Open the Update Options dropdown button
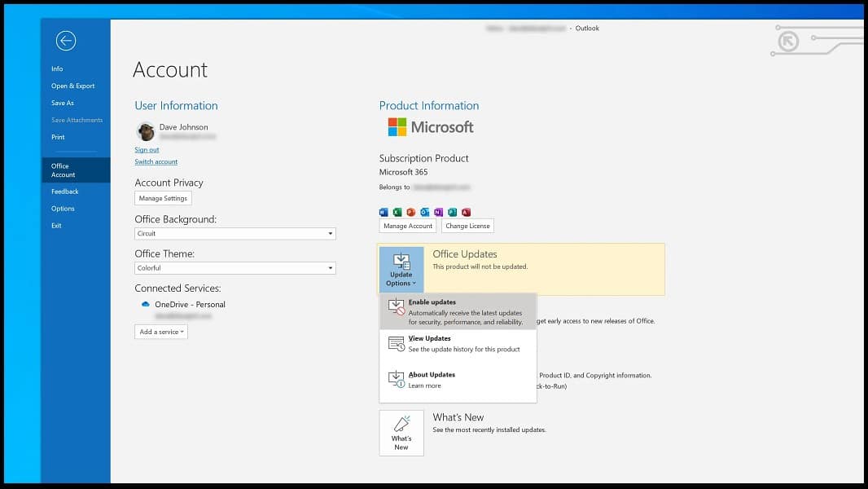 coord(401,269)
